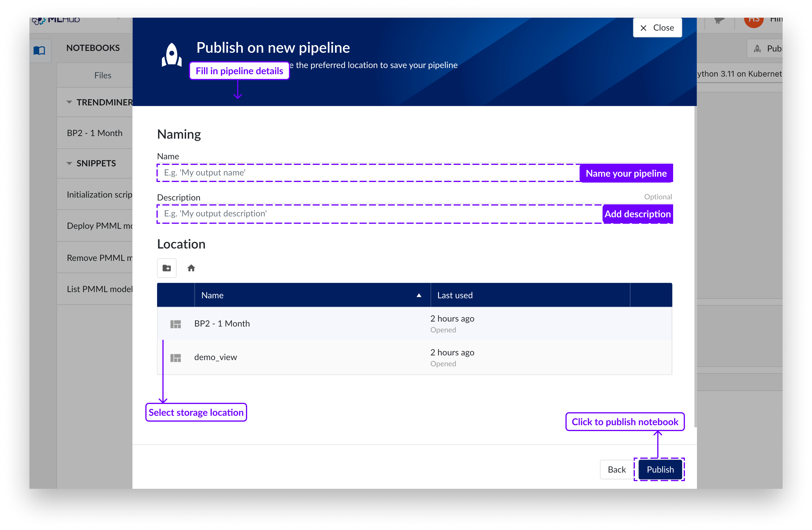
Task: Click the BP2 - 1 Month view icon
Action: 175,324
